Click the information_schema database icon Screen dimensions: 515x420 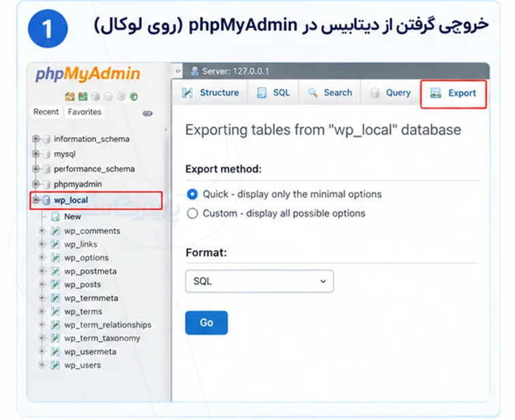pos(47,139)
